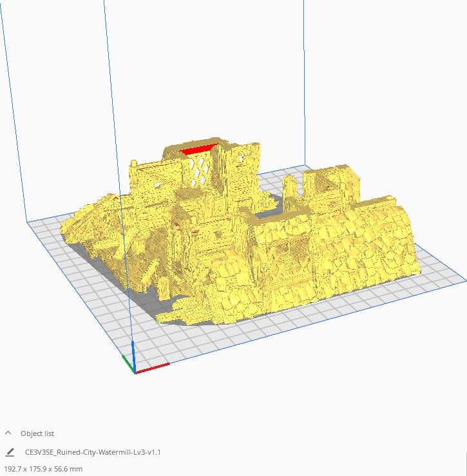This screenshot has width=467, height=476.
Task: Click the 192.7 x 175.9 x 56.6 mm dimensions text
Action: tap(43, 469)
